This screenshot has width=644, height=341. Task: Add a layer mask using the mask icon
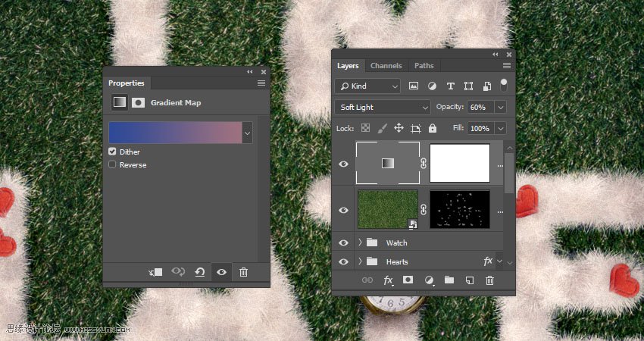408,280
